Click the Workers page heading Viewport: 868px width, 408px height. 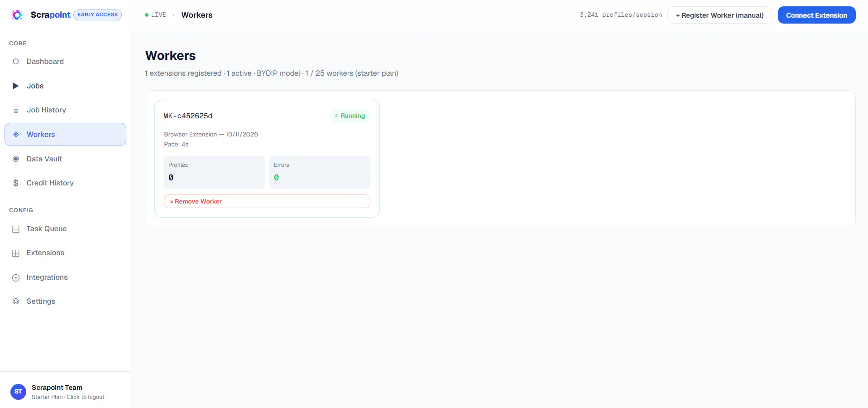coord(171,56)
